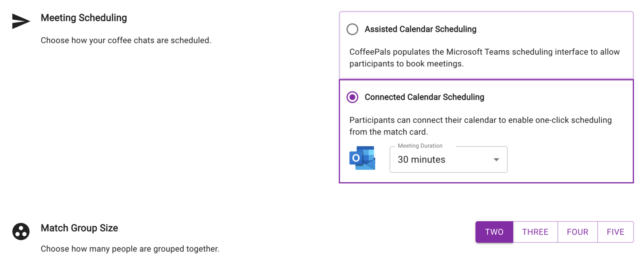Click the Match Group Size heading
This screenshot has height=264, width=644.
pos(79,228)
